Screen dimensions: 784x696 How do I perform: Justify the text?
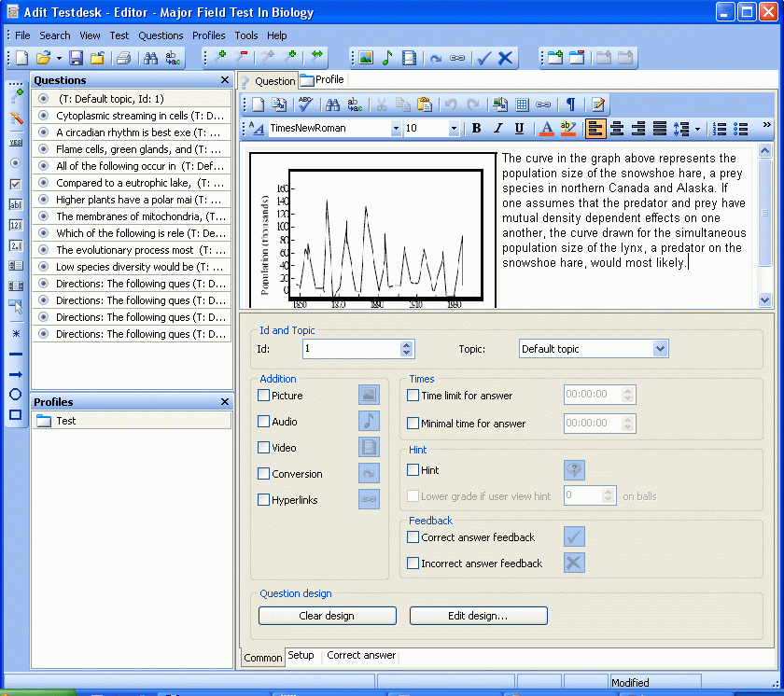point(660,129)
